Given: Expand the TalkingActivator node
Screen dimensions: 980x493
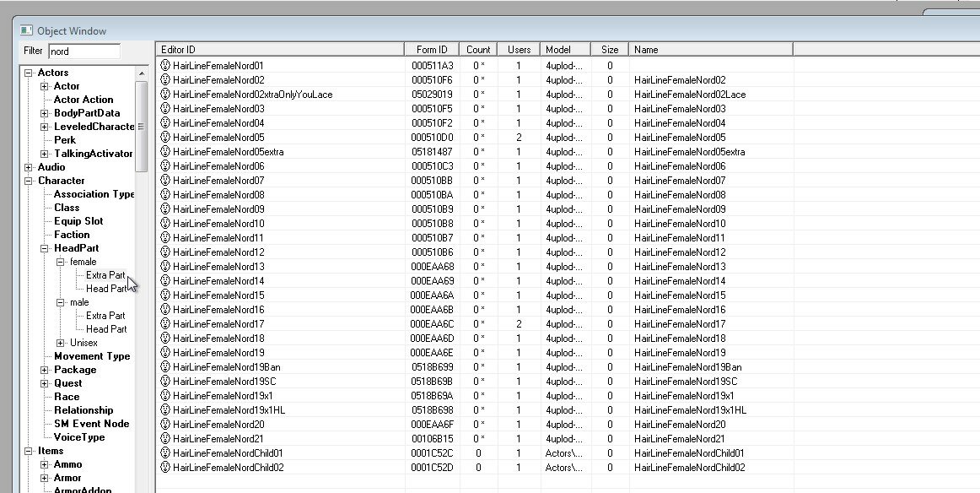Looking at the screenshot, I should tap(45, 154).
